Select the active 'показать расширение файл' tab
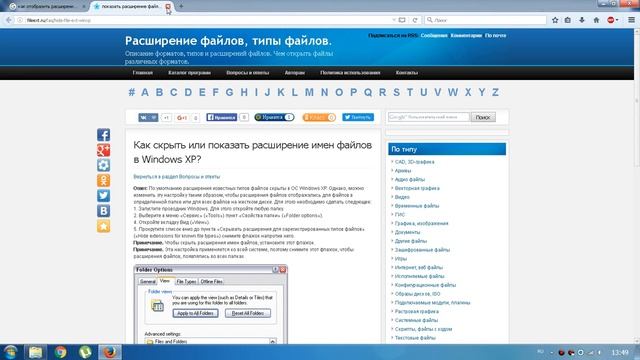 pos(131,7)
